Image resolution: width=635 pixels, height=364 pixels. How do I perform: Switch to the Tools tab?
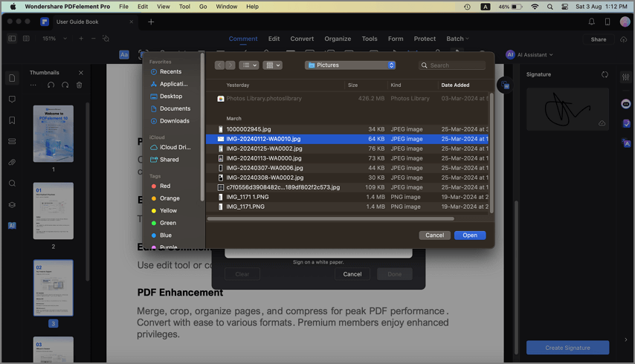point(370,39)
